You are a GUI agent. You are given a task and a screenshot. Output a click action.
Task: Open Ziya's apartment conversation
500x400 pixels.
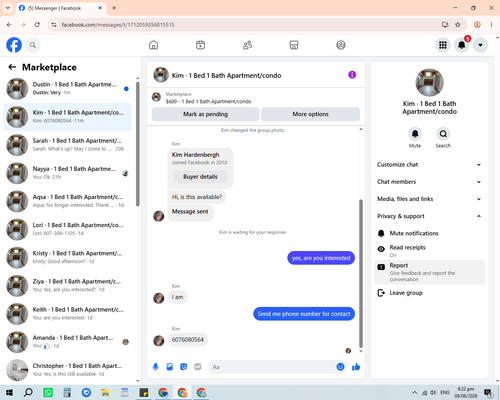pyautogui.click(x=67, y=286)
